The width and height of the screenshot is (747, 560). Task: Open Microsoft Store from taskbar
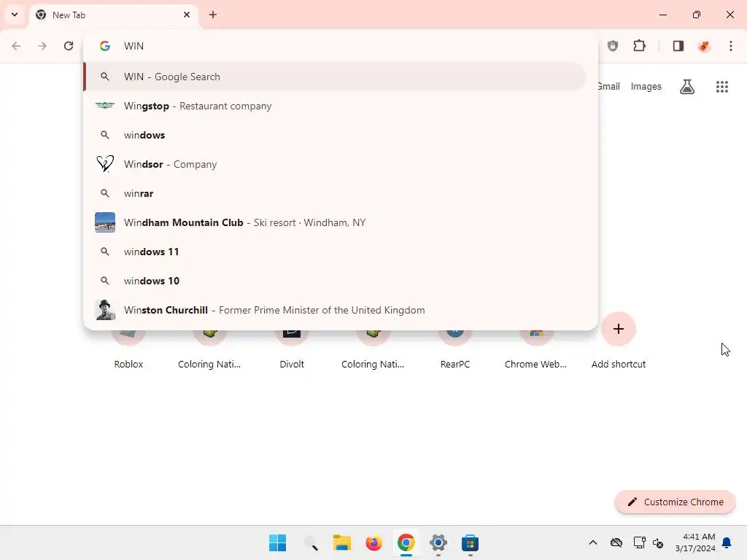471,542
